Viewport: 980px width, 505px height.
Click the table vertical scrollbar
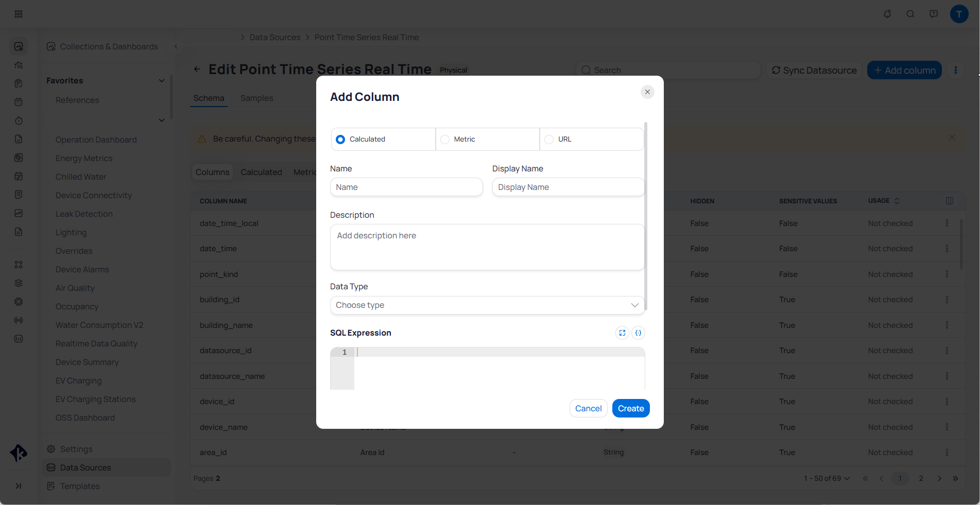[961, 244]
